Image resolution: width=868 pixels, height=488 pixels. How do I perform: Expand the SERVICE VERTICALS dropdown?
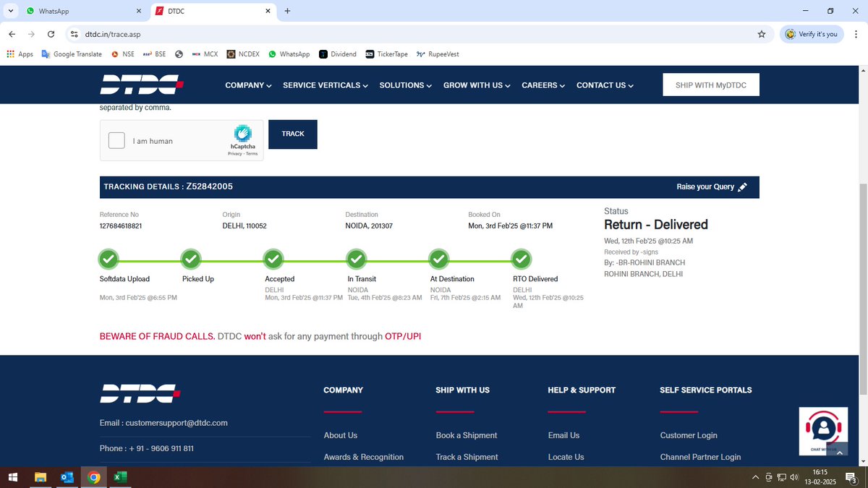325,85
